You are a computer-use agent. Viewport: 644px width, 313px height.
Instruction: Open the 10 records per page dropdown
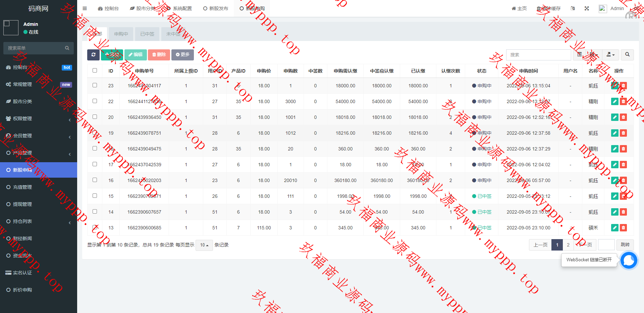click(x=204, y=245)
